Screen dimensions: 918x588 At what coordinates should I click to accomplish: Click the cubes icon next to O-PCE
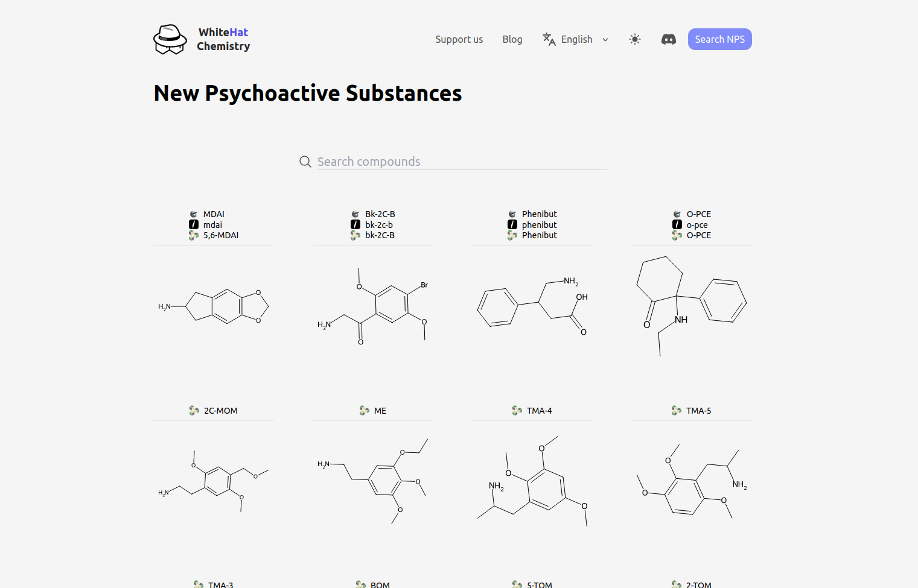click(676, 235)
